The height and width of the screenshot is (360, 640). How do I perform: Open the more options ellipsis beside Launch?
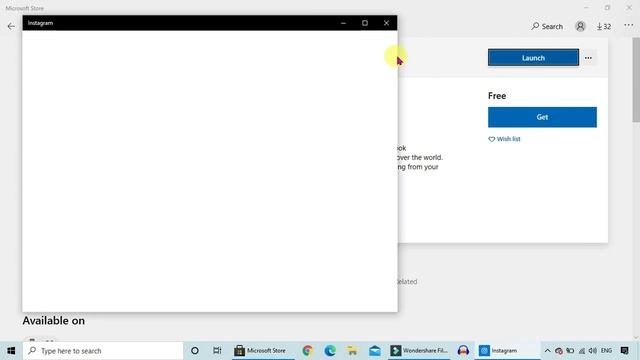pyautogui.click(x=588, y=58)
